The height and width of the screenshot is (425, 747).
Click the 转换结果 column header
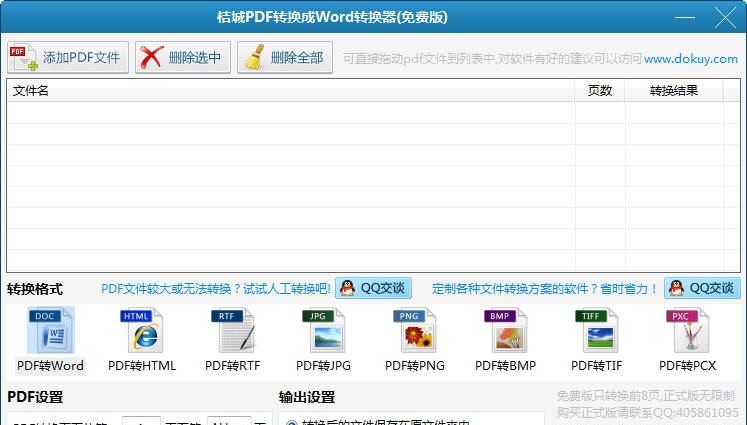click(674, 91)
